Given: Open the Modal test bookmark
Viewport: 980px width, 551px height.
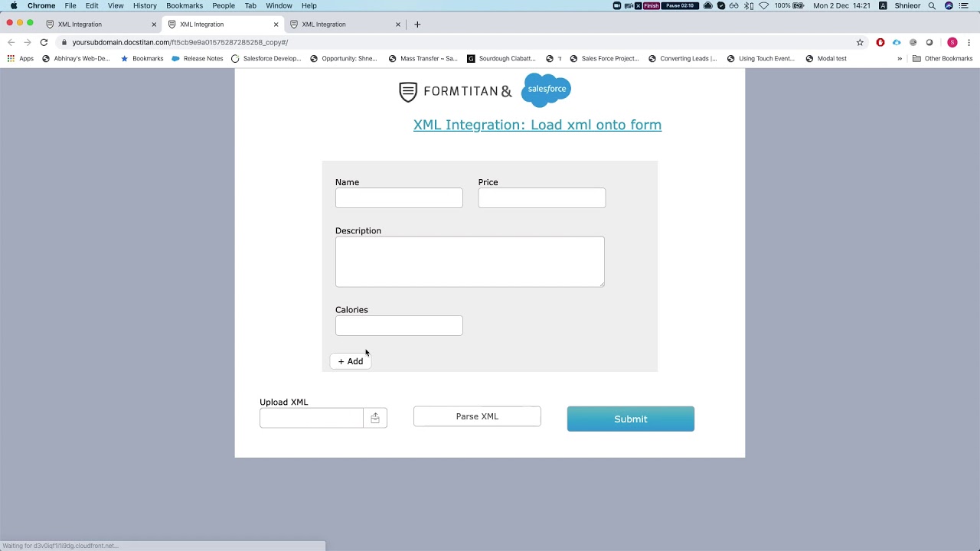Looking at the screenshot, I should pos(826,58).
